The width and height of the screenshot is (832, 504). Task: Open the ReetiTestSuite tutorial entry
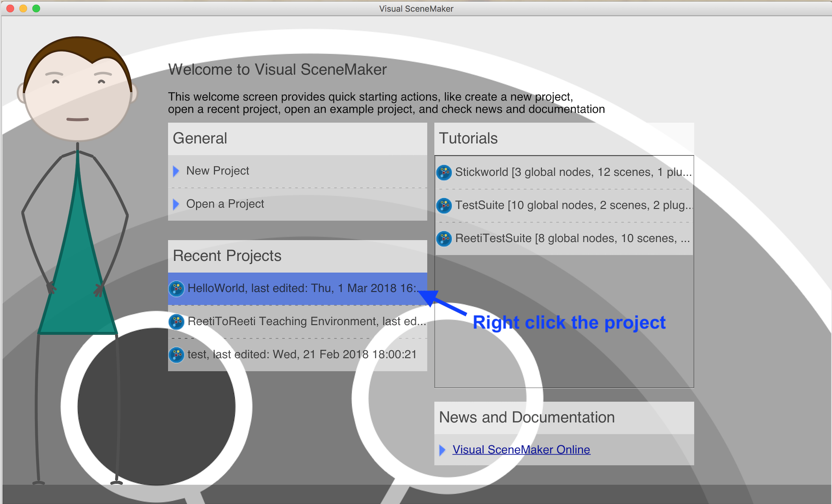572,238
